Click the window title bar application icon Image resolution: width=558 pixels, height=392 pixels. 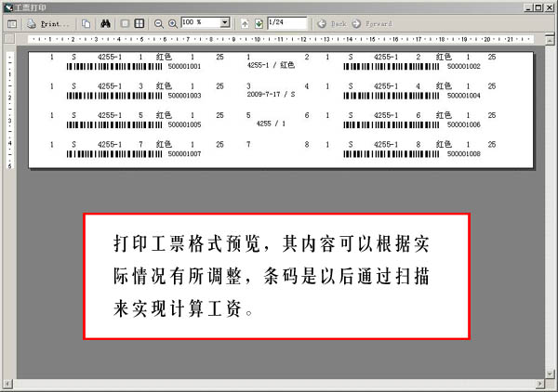pos(7,7)
